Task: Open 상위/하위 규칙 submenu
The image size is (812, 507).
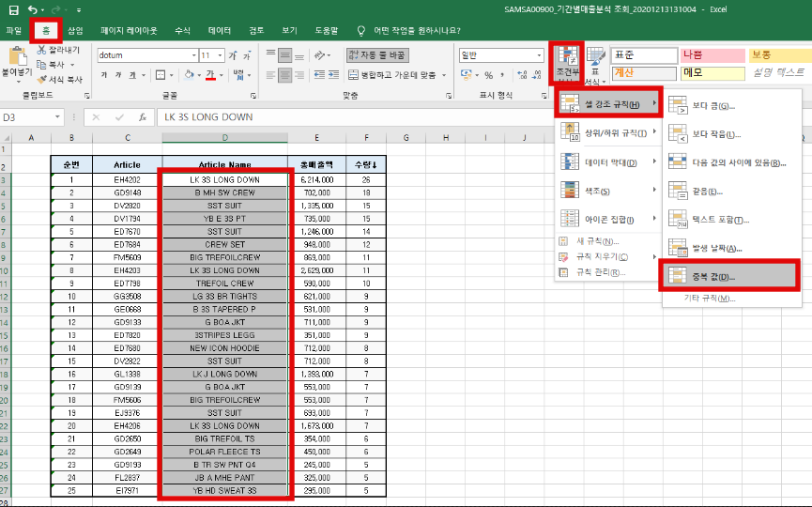Action: coord(608,133)
